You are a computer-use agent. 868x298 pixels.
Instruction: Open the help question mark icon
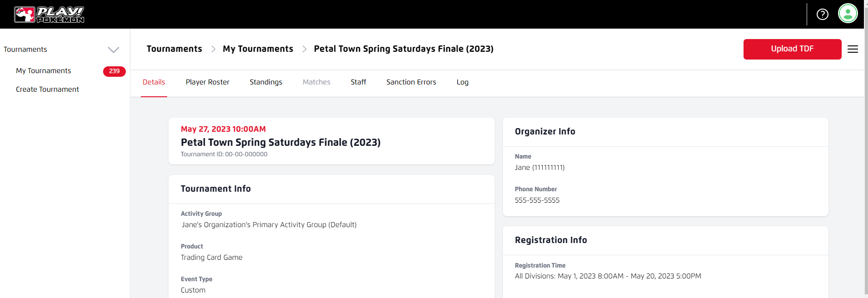[x=822, y=15]
